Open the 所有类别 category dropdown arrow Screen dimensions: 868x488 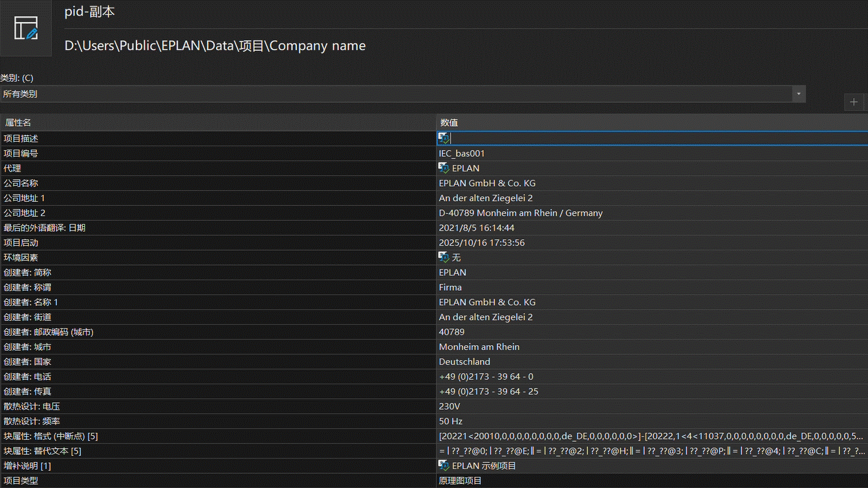pyautogui.click(x=799, y=94)
